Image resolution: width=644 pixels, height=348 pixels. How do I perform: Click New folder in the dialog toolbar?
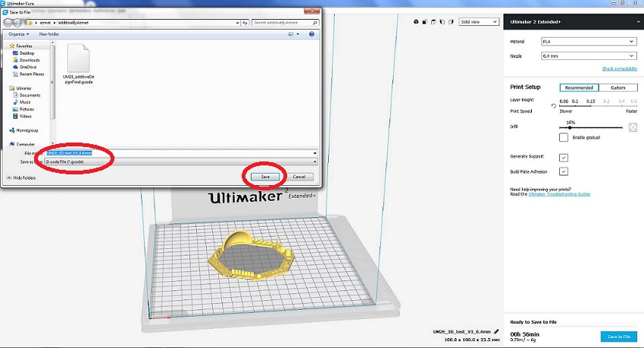[x=49, y=34]
